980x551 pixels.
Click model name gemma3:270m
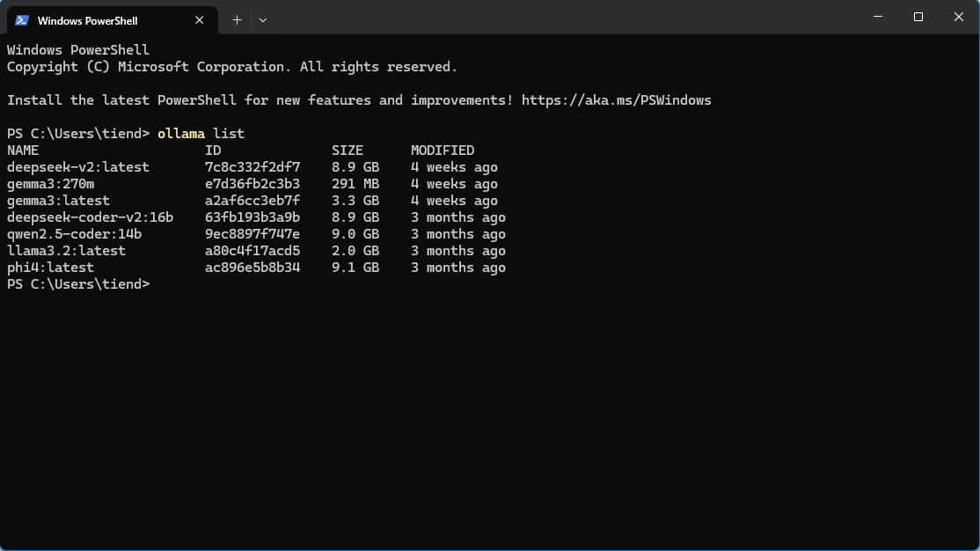(51, 184)
